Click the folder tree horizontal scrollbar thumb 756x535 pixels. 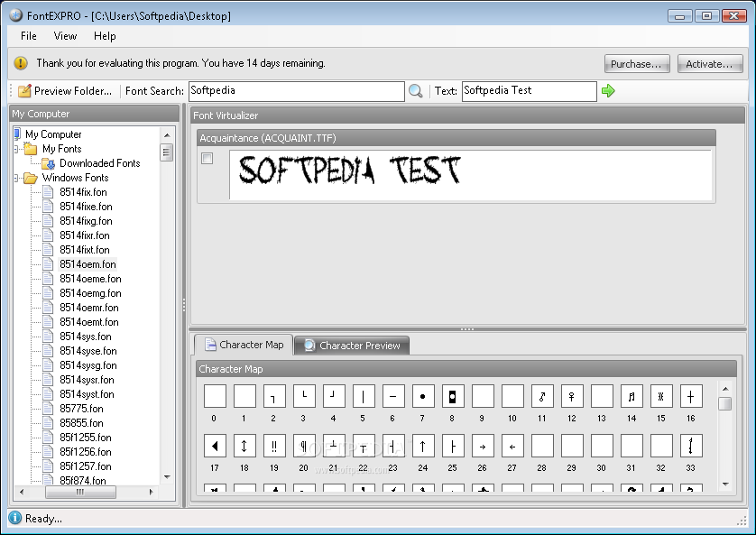pyautogui.click(x=80, y=492)
